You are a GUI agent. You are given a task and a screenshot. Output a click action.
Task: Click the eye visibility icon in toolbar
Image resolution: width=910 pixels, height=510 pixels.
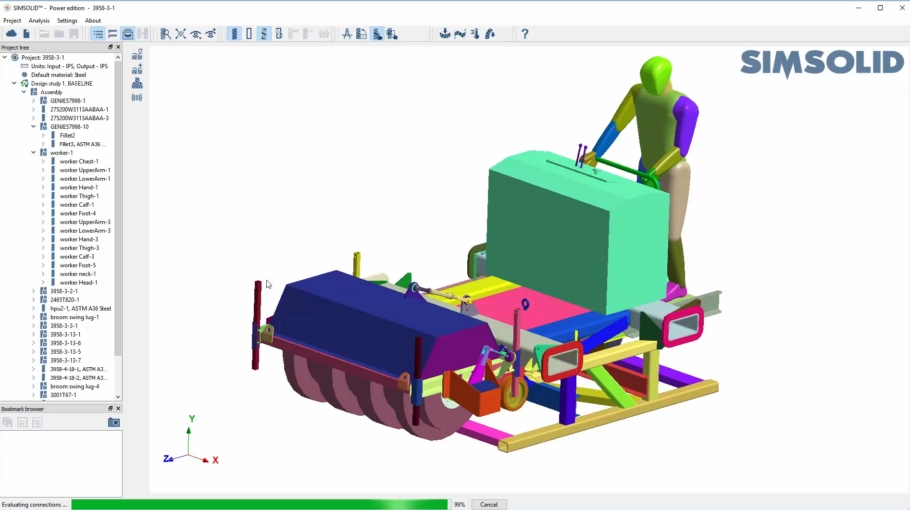[196, 34]
